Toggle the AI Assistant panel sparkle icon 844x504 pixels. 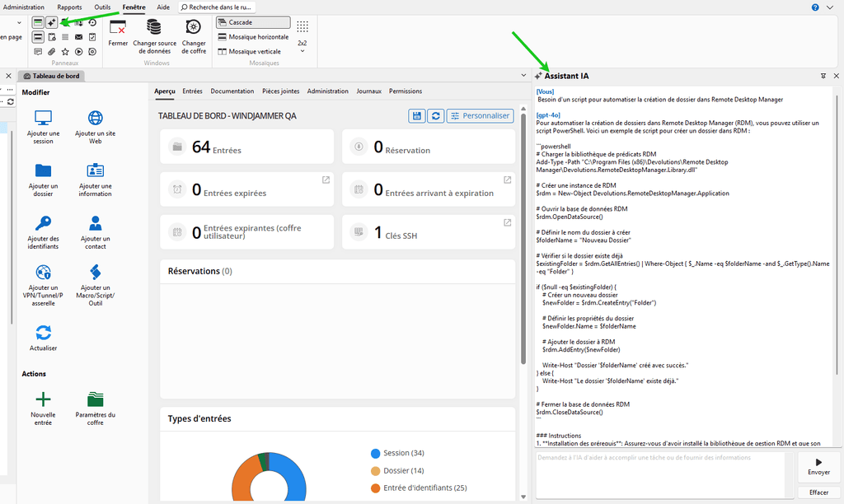tap(51, 22)
